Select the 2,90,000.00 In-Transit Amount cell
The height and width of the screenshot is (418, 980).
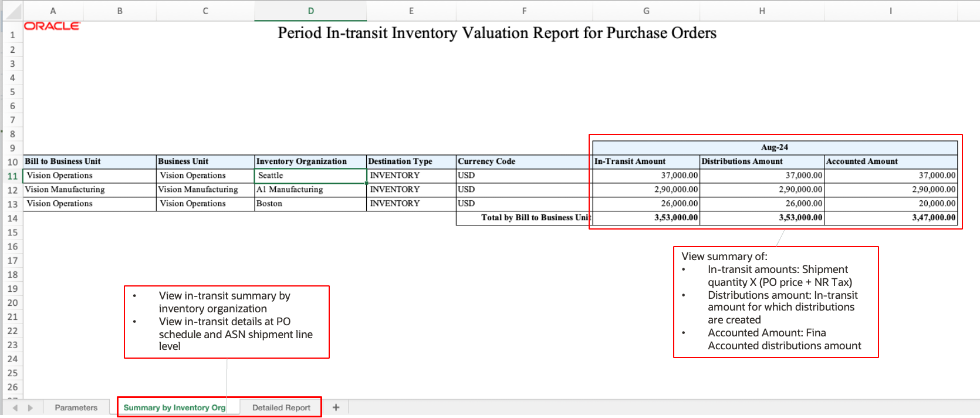[x=646, y=190]
